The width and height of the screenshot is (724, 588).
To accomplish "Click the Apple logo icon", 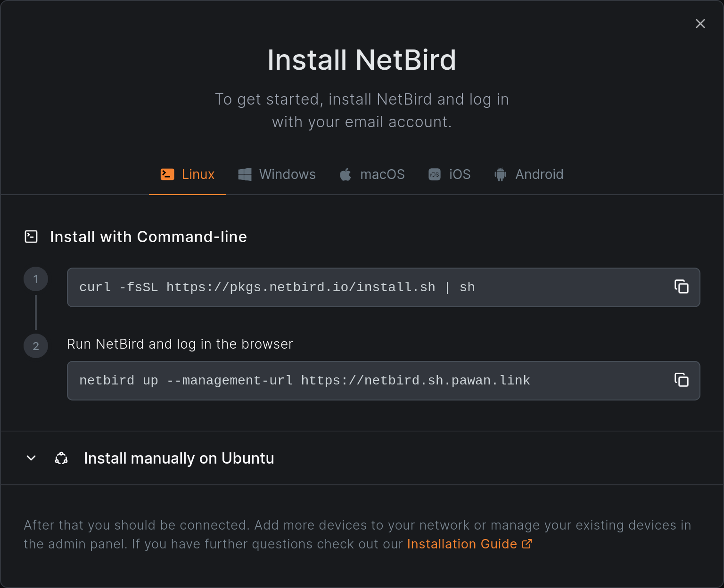I will click(x=346, y=175).
